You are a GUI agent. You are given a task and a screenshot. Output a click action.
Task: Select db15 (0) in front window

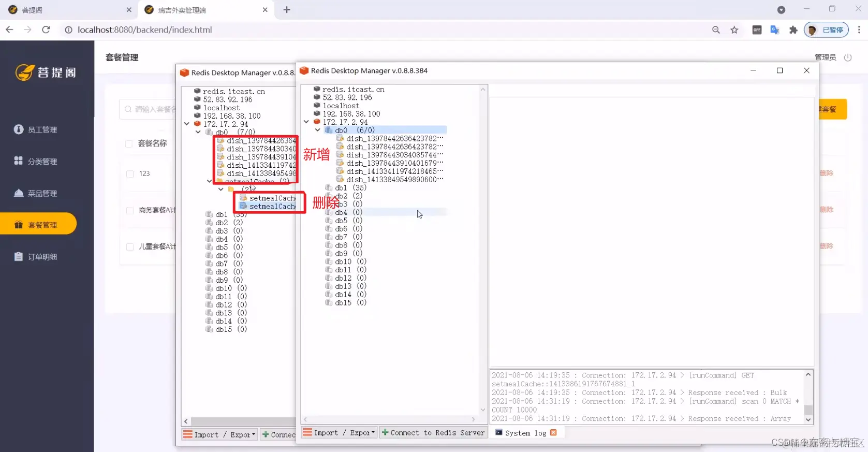tap(350, 303)
